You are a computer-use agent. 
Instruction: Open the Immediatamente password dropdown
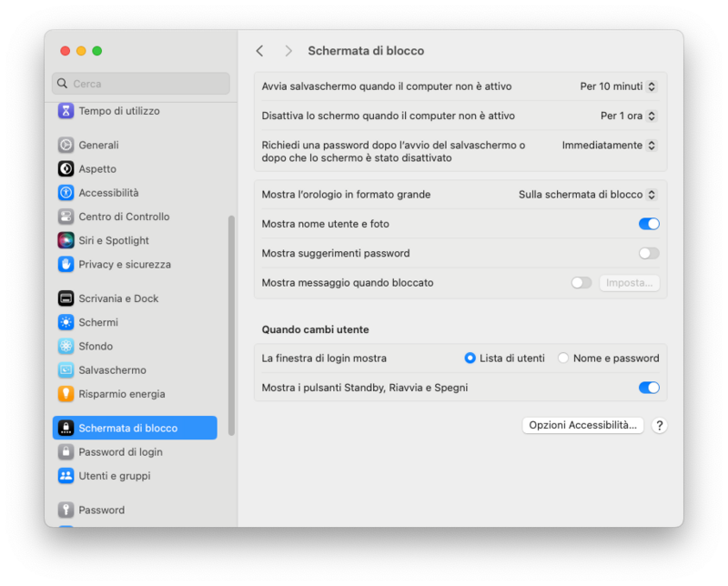[x=610, y=145]
